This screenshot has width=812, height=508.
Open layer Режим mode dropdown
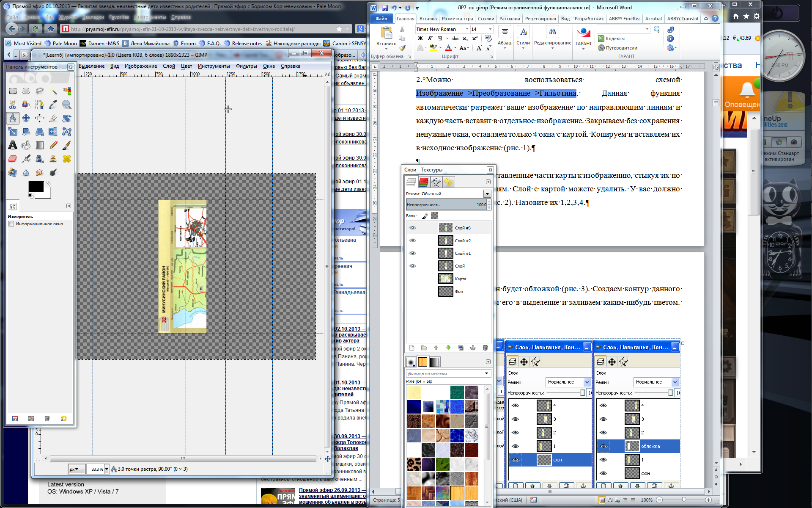click(487, 193)
